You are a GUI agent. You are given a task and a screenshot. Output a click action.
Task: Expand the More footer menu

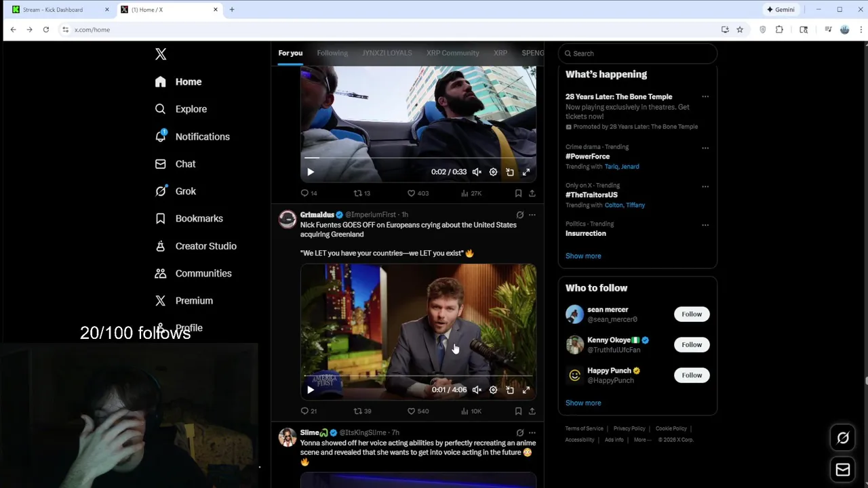(642, 440)
